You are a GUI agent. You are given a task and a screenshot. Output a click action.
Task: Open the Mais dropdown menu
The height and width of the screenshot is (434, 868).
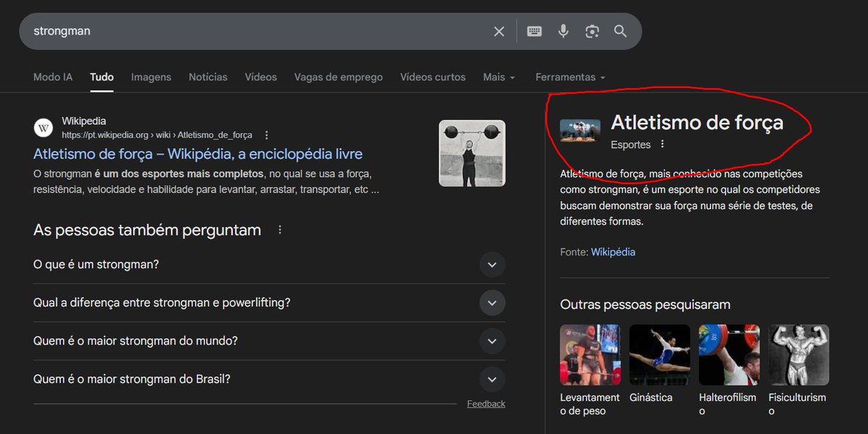(499, 77)
